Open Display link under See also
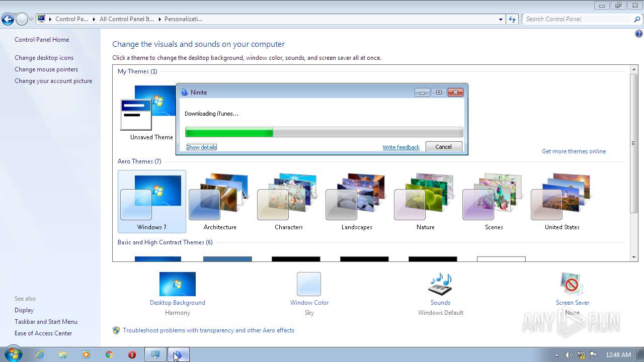Viewport: 644px width, 362px height. pos(24,310)
